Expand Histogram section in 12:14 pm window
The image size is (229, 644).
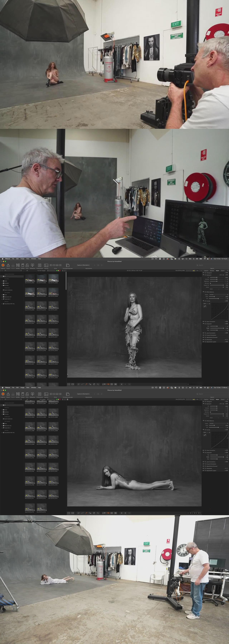pyautogui.click(x=203, y=273)
